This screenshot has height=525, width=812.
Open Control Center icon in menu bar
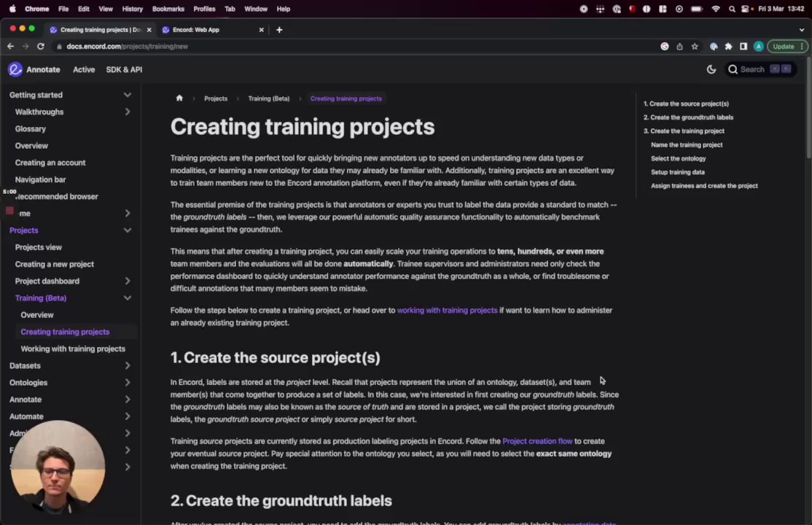(745, 9)
